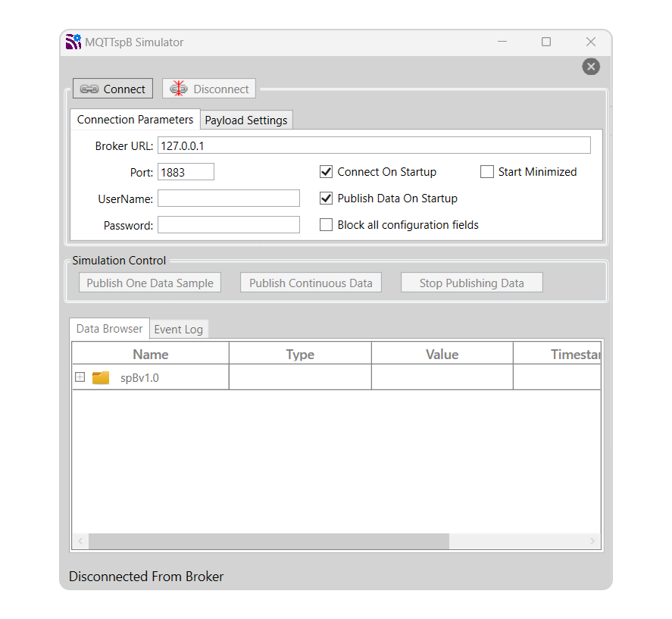Click the Broker URL input field
672x619 pixels.
[374, 145]
